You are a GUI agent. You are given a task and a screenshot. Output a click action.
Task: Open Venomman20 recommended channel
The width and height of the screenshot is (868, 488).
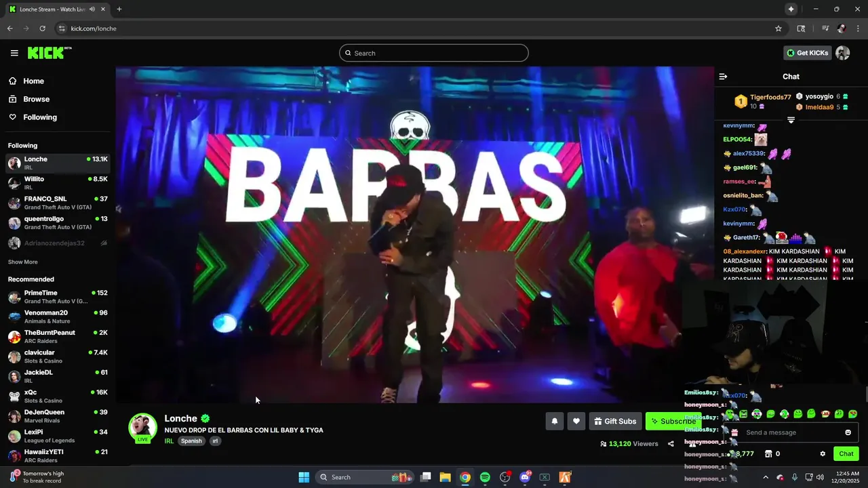(58, 317)
